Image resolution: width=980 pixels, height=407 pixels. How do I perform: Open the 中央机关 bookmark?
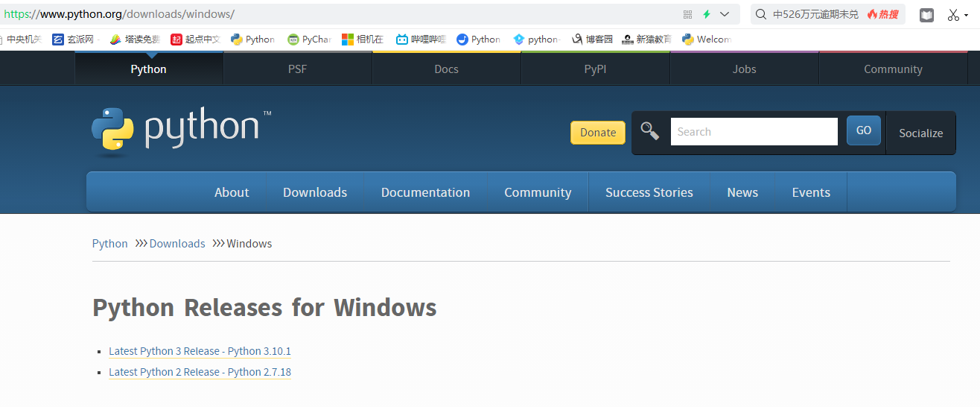(x=21, y=40)
